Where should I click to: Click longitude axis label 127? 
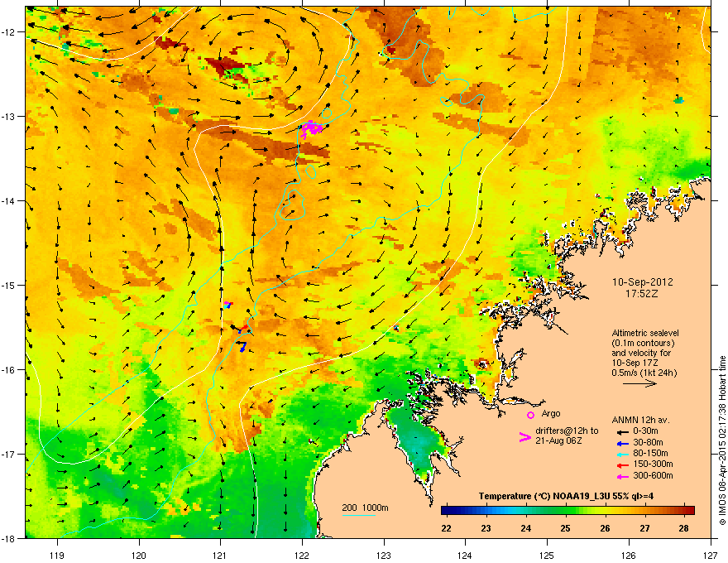[x=711, y=555]
